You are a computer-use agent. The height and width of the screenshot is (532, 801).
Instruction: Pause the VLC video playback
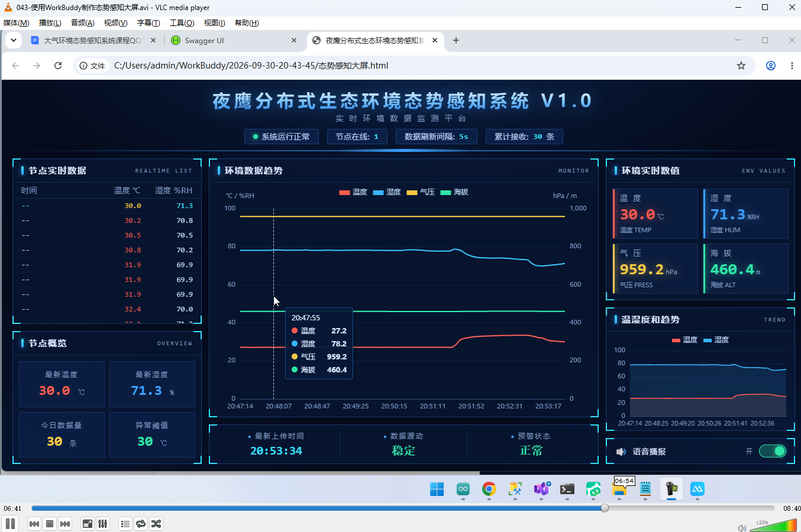click(10, 524)
